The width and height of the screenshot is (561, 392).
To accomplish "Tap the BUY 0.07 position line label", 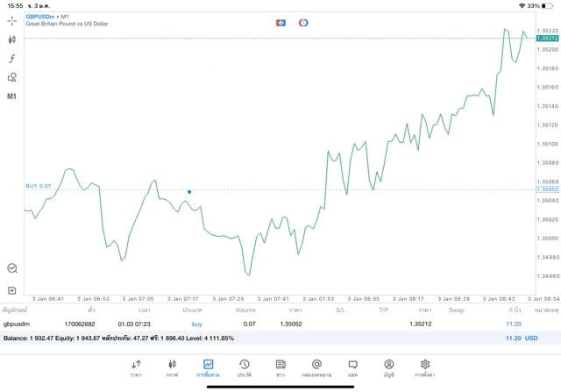I will pyautogui.click(x=39, y=186).
